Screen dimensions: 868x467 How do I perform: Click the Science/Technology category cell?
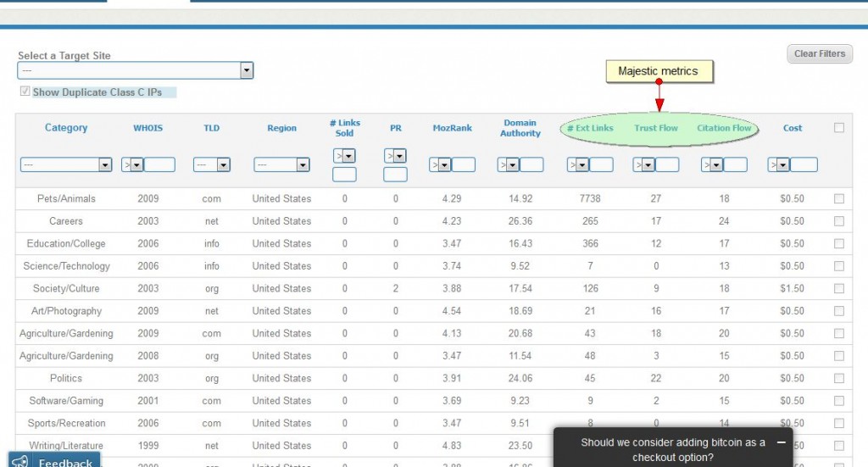pyautogui.click(x=66, y=266)
